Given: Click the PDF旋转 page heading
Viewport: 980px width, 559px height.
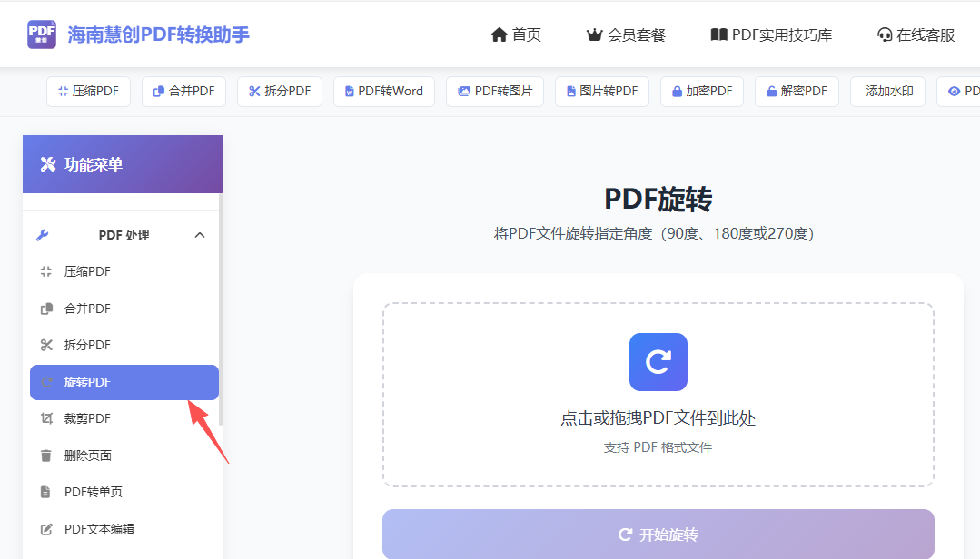Looking at the screenshot, I should [658, 200].
